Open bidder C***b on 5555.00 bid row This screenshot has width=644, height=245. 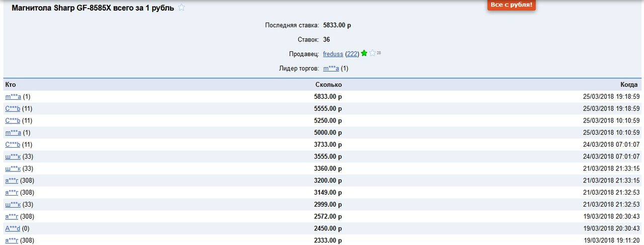pos(13,109)
